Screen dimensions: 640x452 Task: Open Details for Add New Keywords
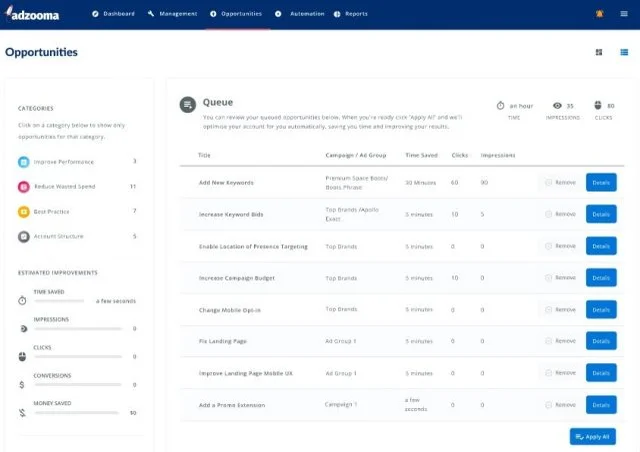601,183
